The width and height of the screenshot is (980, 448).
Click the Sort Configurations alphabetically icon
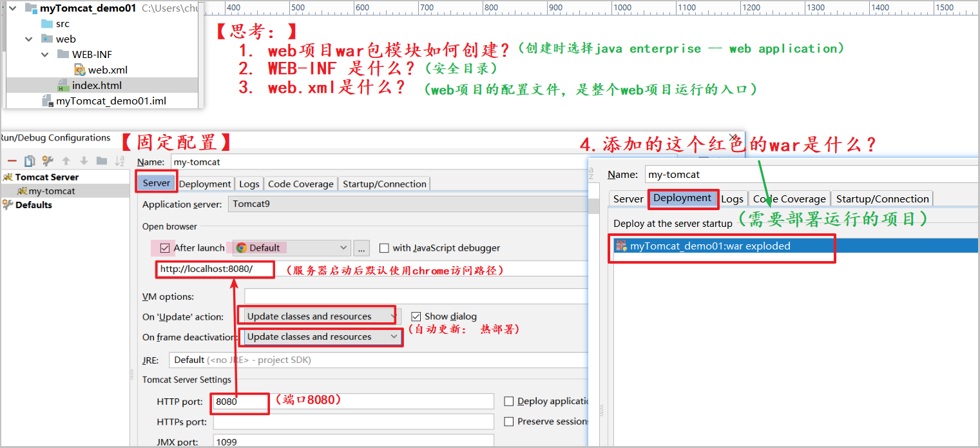click(x=120, y=161)
